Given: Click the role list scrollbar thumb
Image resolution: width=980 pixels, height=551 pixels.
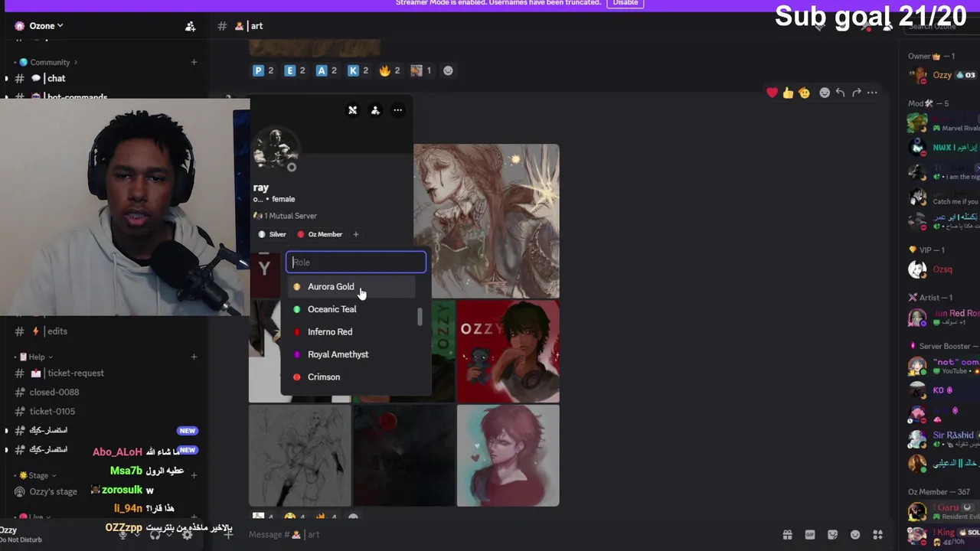Looking at the screenshot, I should [420, 317].
